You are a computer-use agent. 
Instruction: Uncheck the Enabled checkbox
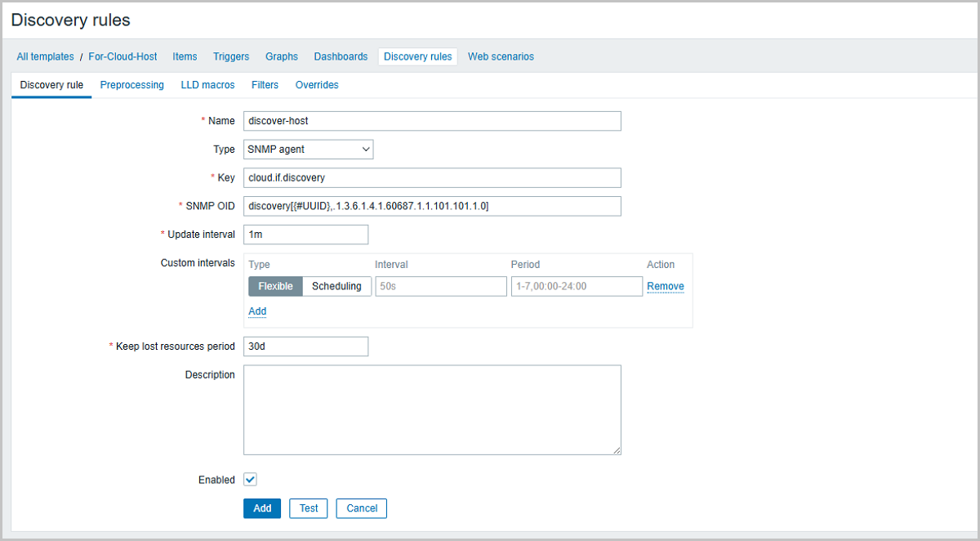[x=250, y=479]
